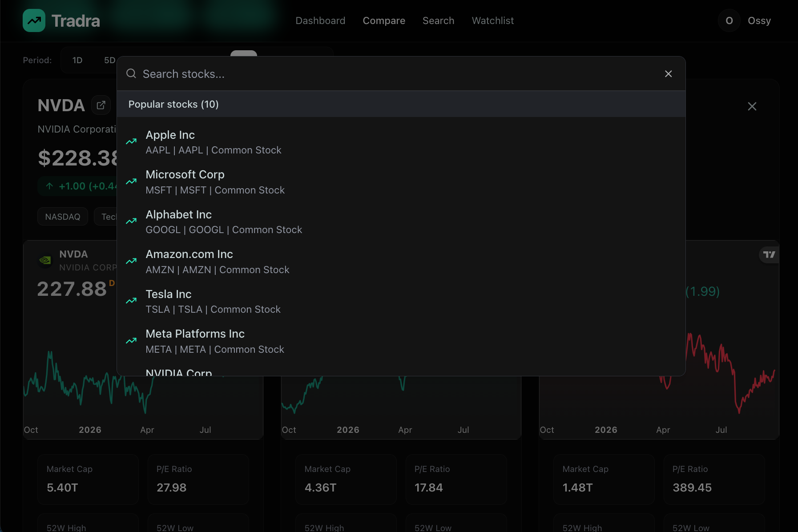Image resolution: width=798 pixels, height=532 pixels.
Task: Click the Tradra logo icon
Action: tap(34, 20)
